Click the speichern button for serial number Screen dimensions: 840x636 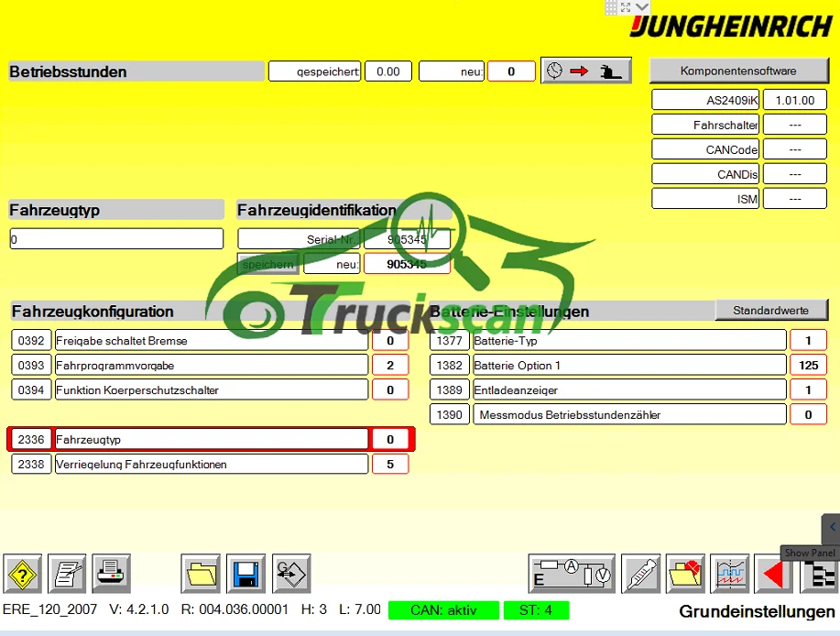(267, 264)
